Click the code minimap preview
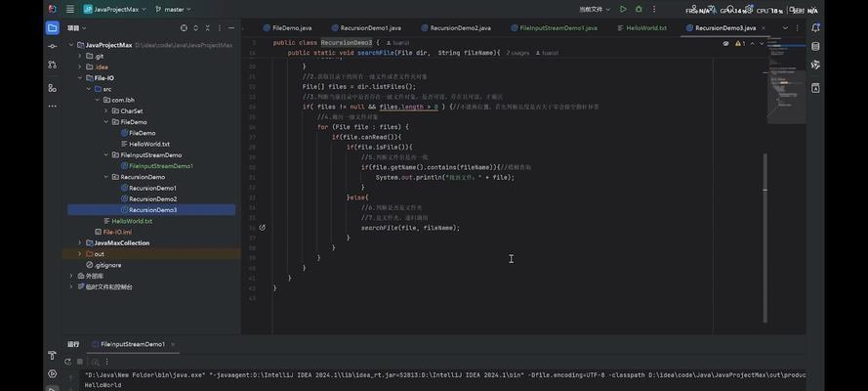 point(786,80)
